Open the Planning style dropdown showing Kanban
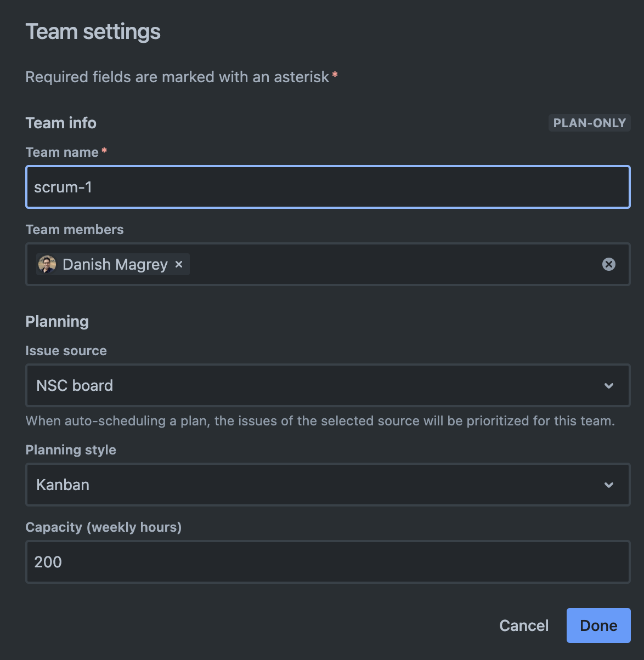Image resolution: width=644 pixels, height=660 pixels. pyautogui.click(x=318, y=485)
